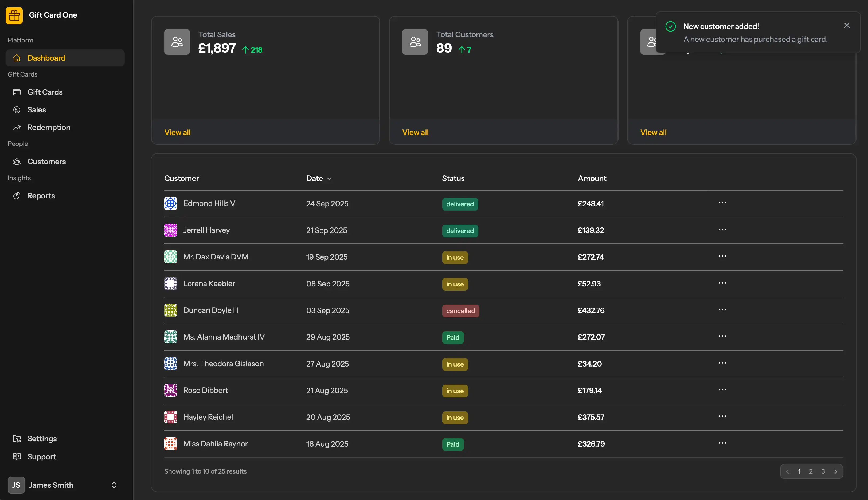Viewport: 868px width, 500px height.
Task: Open row options for Duncan Doyle III
Action: pyautogui.click(x=722, y=310)
